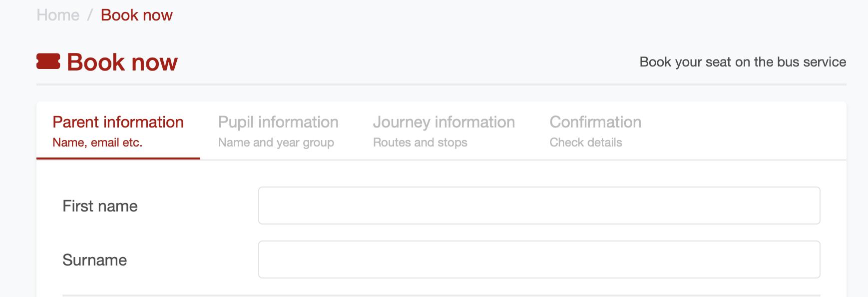
Task: Switch to the Pupil information tab
Action: (278, 122)
